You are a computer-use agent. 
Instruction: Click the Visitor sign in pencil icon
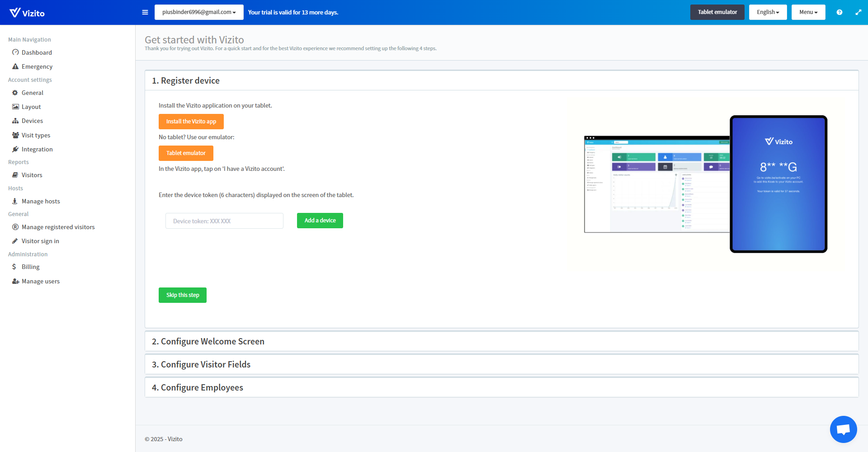15,241
